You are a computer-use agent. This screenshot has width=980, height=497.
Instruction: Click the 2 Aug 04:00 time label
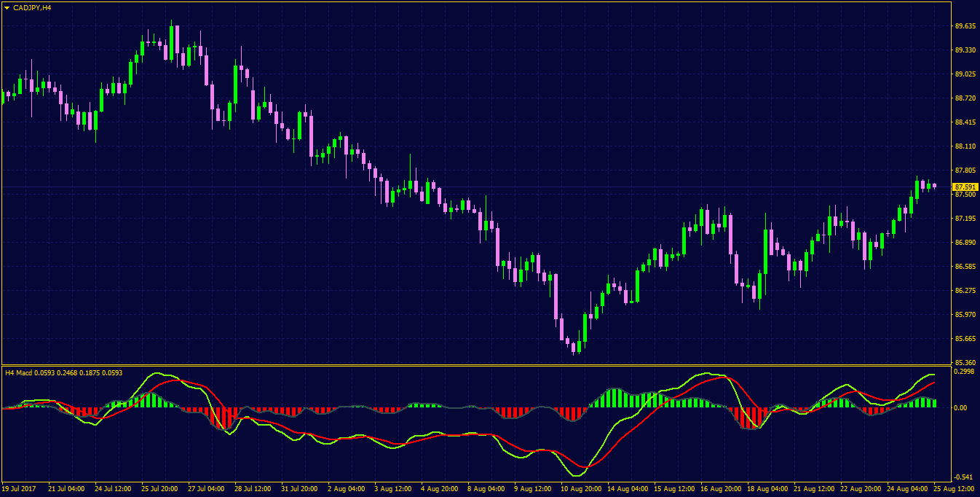pyautogui.click(x=346, y=490)
